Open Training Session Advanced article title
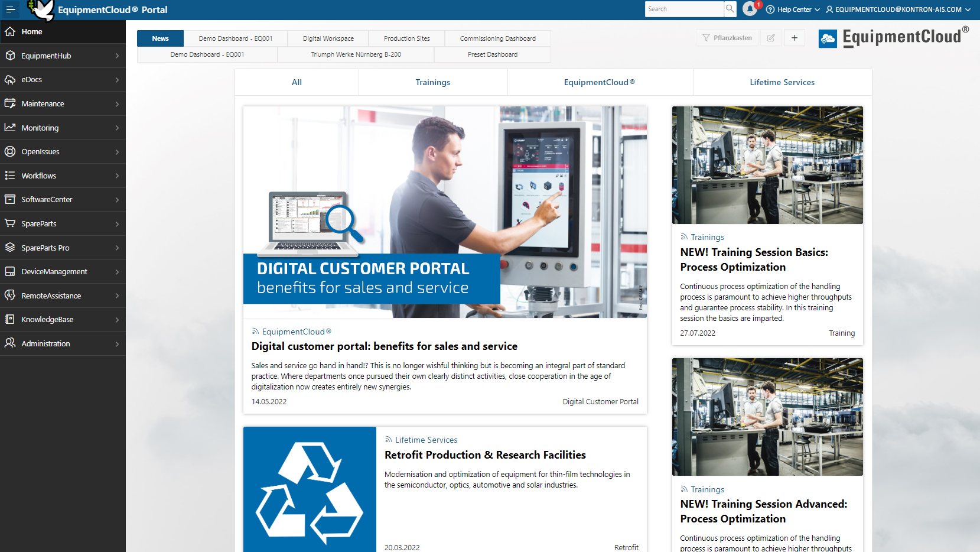980x552 pixels. [764, 511]
